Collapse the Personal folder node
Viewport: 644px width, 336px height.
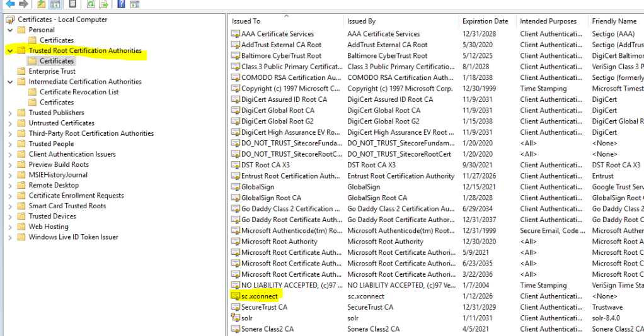(10, 30)
